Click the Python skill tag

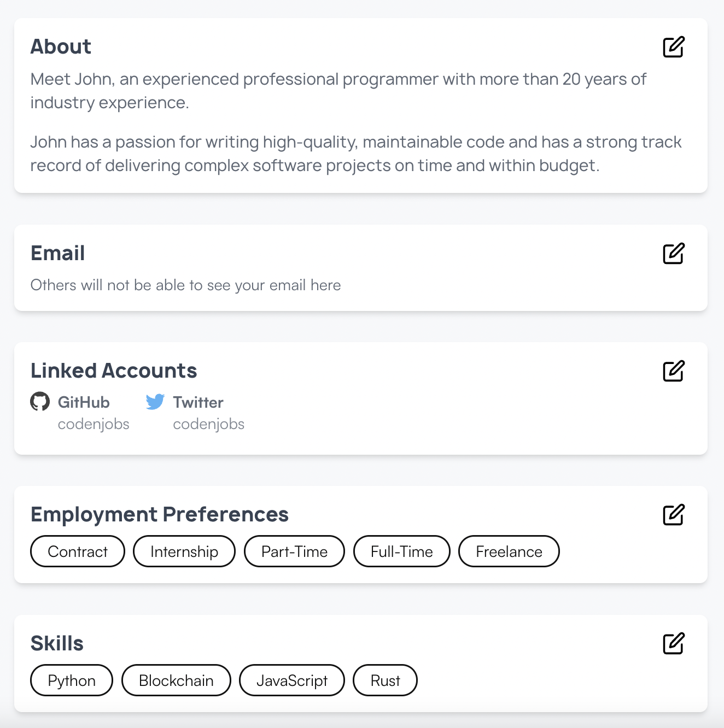(71, 680)
